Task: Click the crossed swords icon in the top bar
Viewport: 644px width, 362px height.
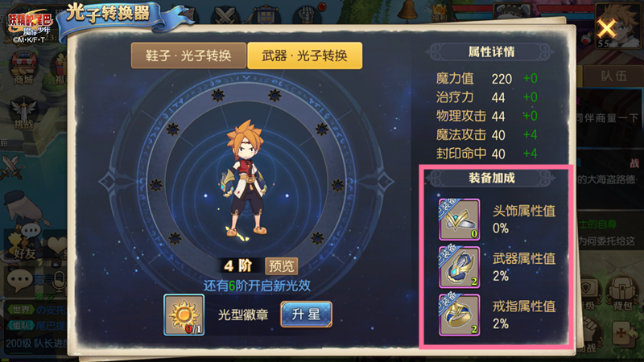Action: [225, 15]
